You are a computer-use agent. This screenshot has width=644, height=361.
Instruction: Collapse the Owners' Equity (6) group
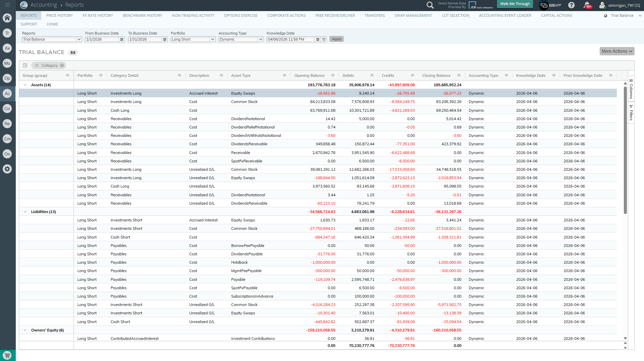[25, 330]
